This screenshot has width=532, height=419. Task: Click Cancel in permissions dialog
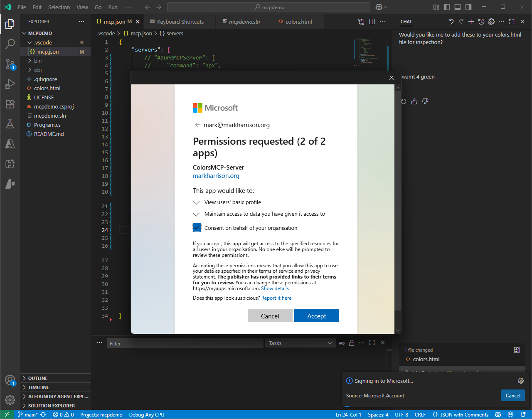coord(270,316)
